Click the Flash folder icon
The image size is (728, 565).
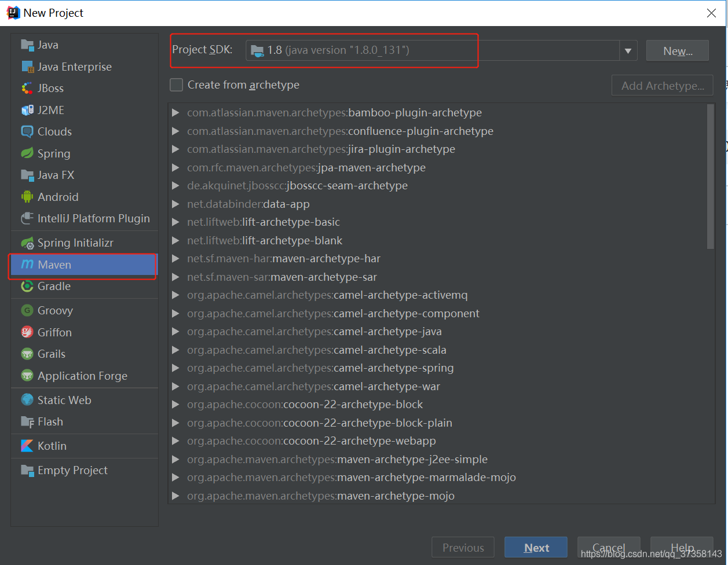(27, 421)
